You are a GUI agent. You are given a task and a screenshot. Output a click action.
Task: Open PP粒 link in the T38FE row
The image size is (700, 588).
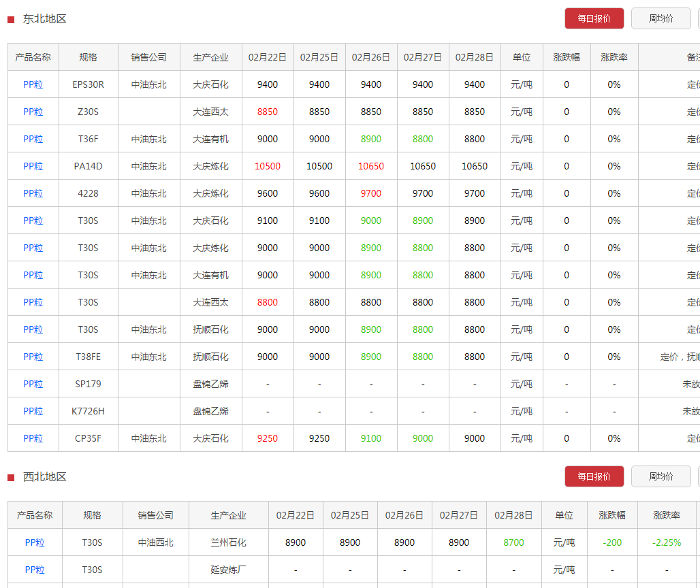(x=33, y=357)
